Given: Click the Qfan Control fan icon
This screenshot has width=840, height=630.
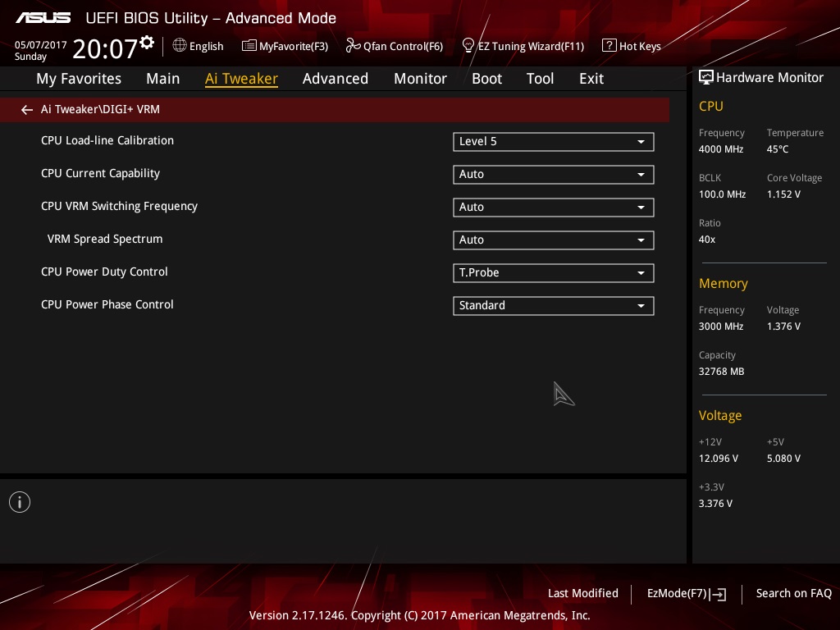Looking at the screenshot, I should pos(353,46).
